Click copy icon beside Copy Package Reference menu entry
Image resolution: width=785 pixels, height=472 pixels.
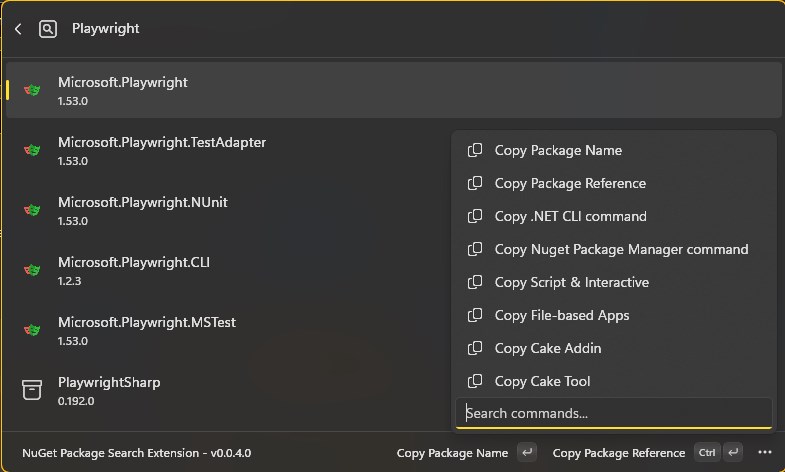[475, 183]
